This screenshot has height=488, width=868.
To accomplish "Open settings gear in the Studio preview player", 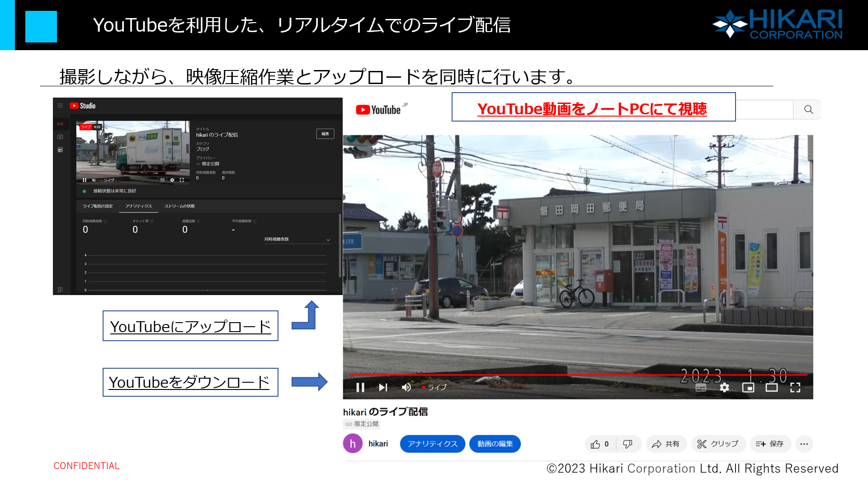I will click(x=172, y=180).
